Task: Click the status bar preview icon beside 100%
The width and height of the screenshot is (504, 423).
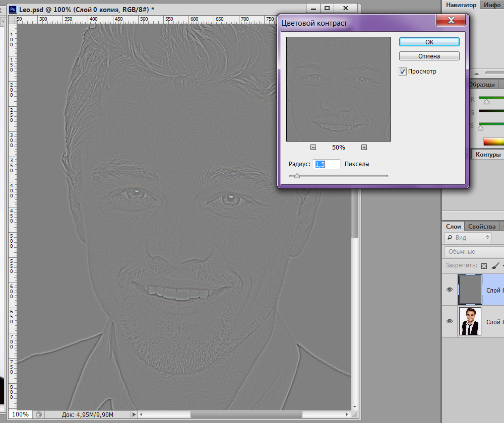Action: coord(38,414)
